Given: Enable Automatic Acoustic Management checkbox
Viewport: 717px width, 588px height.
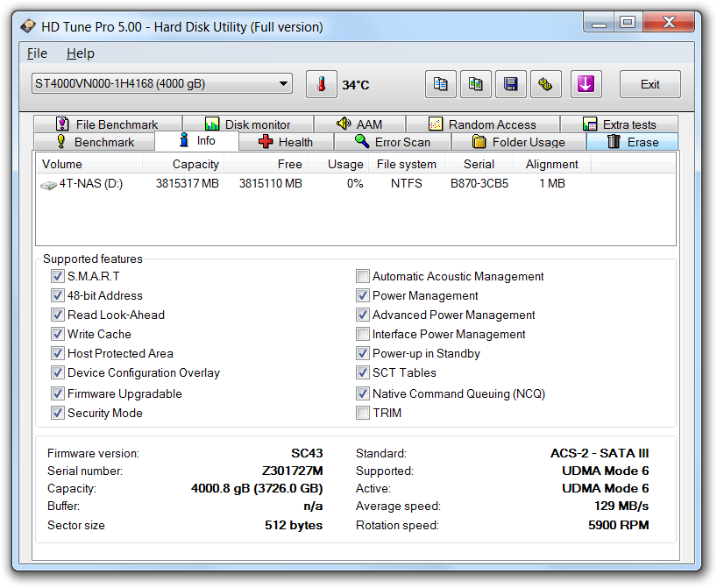Looking at the screenshot, I should point(363,277).
